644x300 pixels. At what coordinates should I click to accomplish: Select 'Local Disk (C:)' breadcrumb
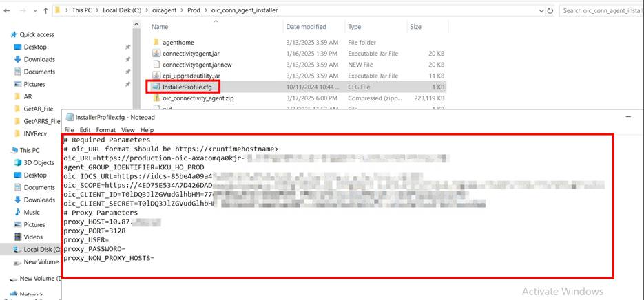[x=122, y=10]
